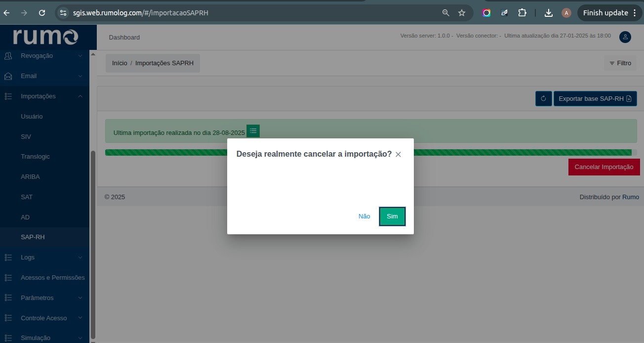Click the address bar URL field
644x343 pixels.
[247, 13]
